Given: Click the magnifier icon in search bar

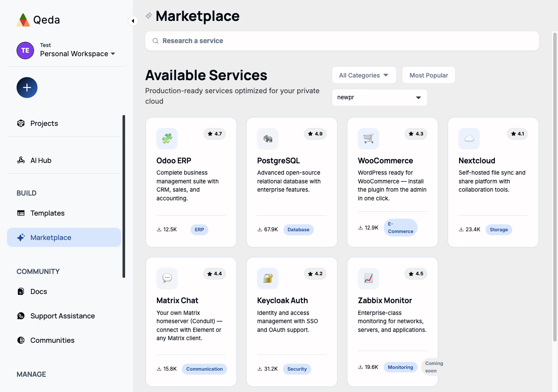Looking at the screenshot, I should 155,41.
